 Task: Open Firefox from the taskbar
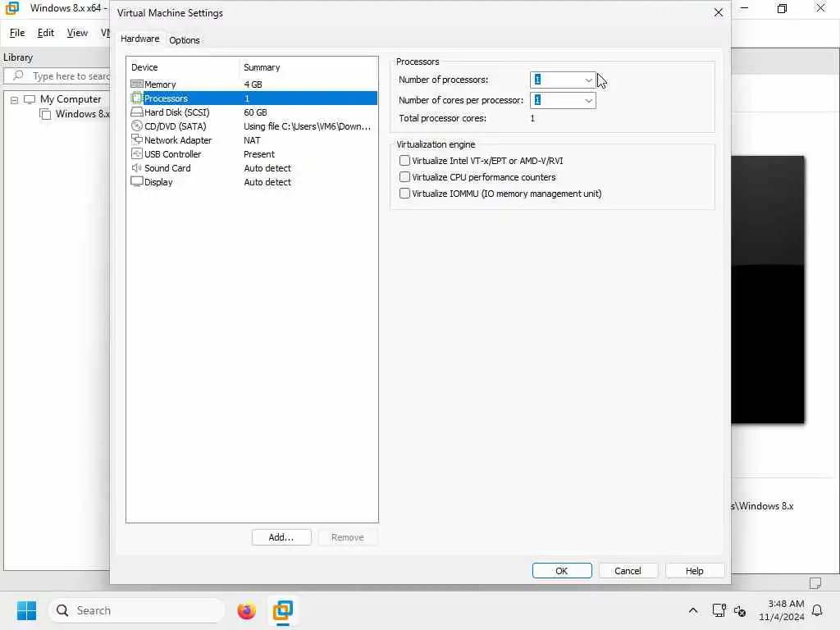tap(246, 610)
